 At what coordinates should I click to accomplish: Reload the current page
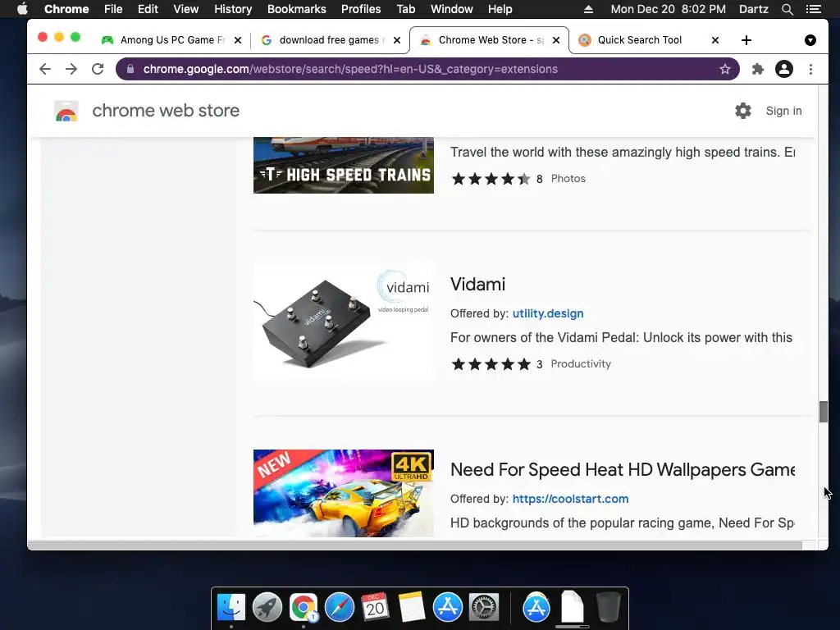click(x=98, y=69)
